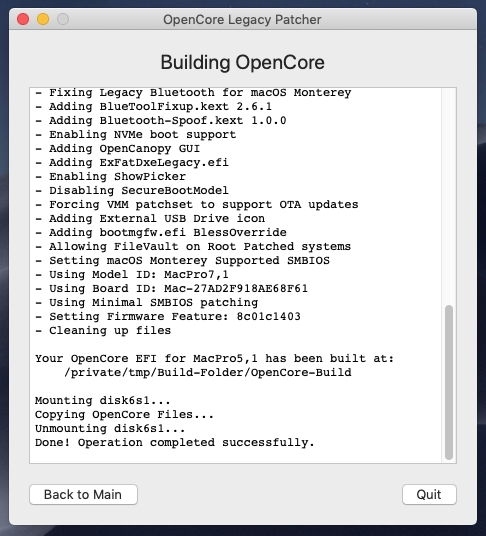Viewport: 486px width, 536px height.
Task: Click the 'Mounting disk6s1...' log line
Action: click(x=103, y=400)
